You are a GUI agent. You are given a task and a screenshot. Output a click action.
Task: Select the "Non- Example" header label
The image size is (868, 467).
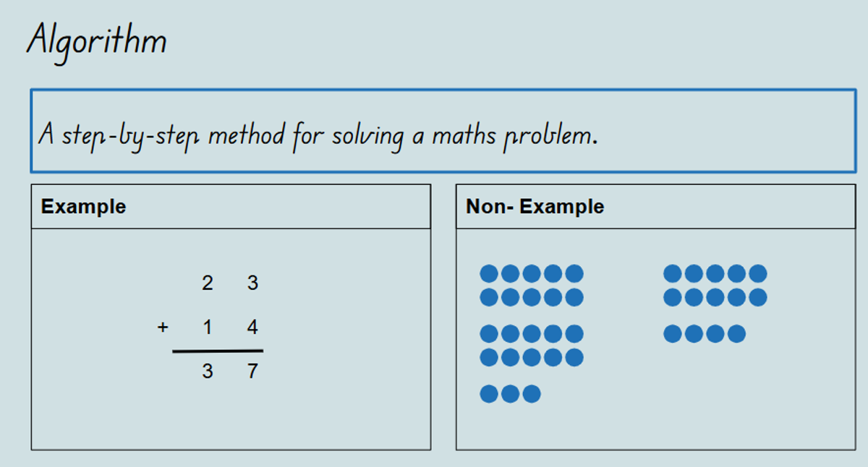point(535,207)
